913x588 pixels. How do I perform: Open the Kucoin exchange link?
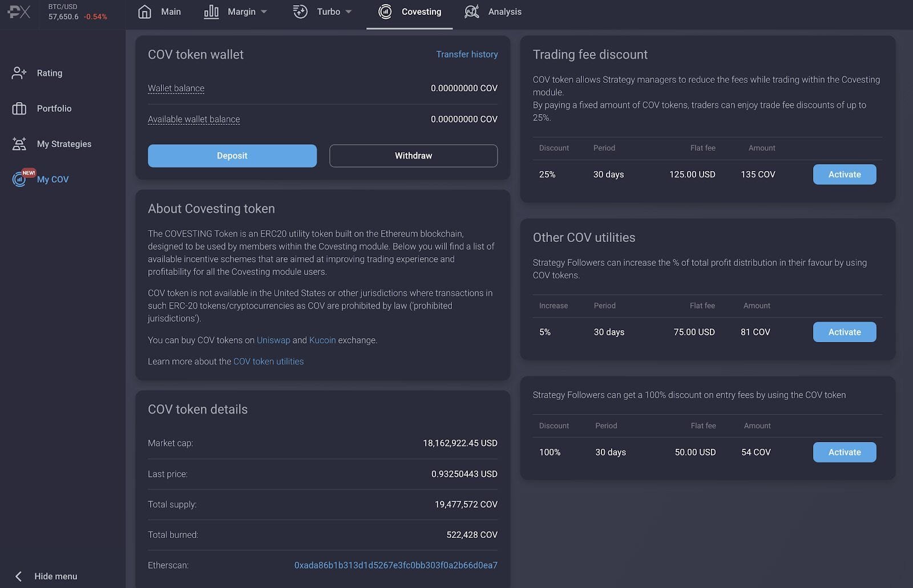pos(322,340)
